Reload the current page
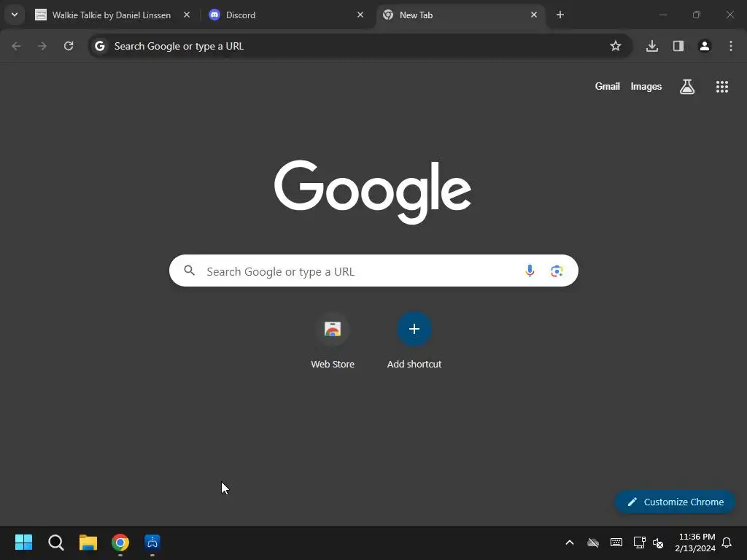The image size is (747, 560). [x=69, y=46]
